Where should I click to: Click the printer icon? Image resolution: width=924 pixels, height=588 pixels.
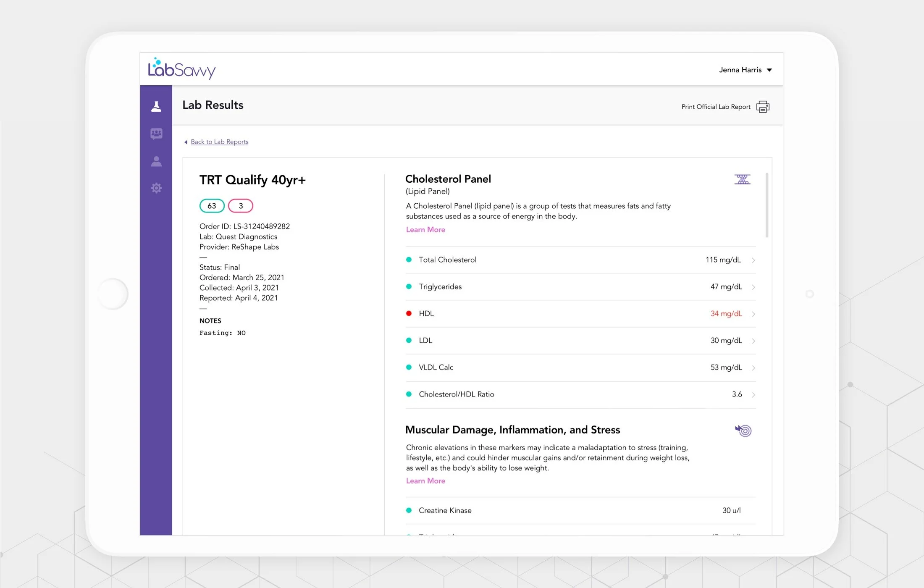(763, 107)
